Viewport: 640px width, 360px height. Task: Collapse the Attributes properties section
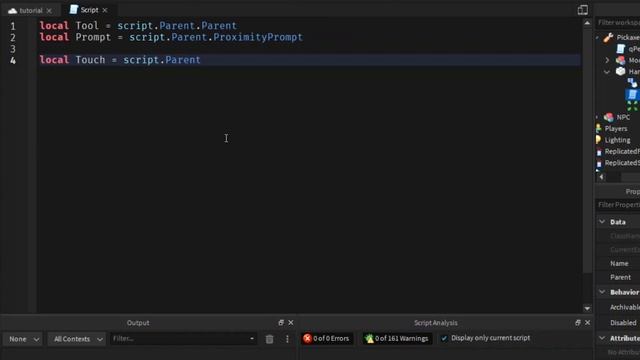pos(602,338)
